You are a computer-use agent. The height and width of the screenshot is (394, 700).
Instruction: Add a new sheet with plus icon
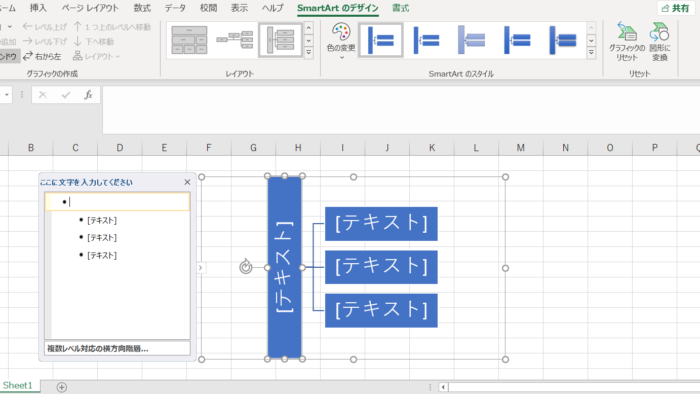pos(62,387)
